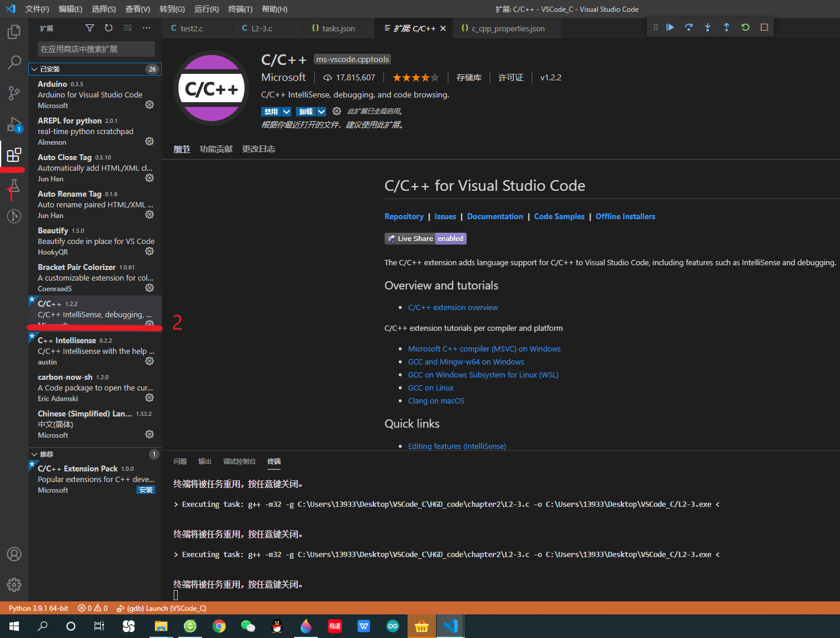Click debug Step Over button

coord(689,27)
